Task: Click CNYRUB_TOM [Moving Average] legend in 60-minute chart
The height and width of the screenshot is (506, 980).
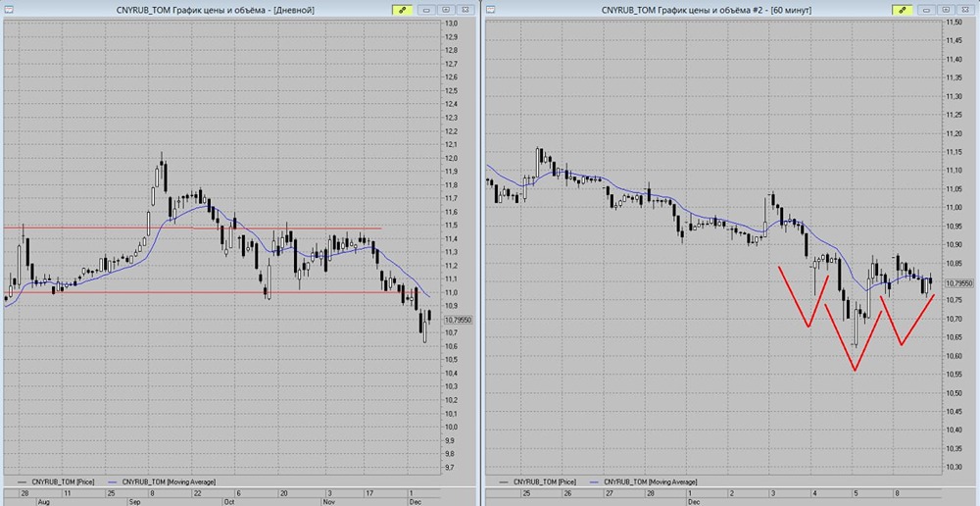Action: 650,481
